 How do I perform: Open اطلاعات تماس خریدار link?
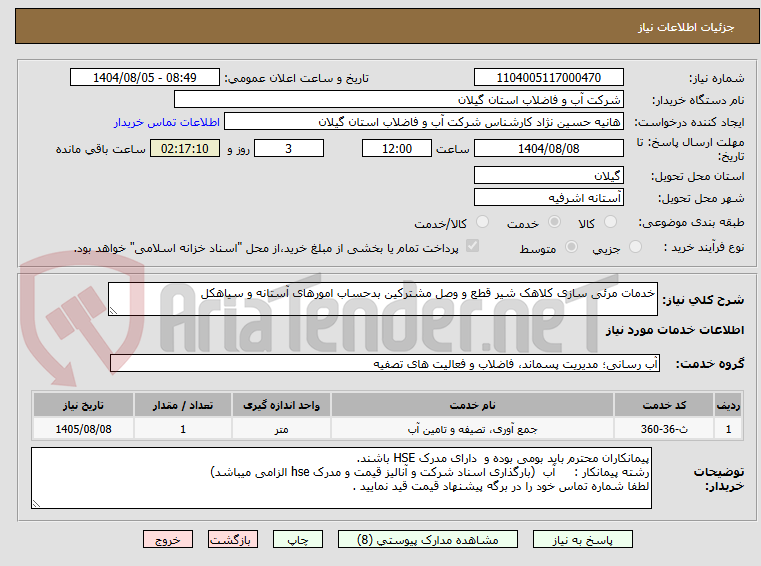167,122
